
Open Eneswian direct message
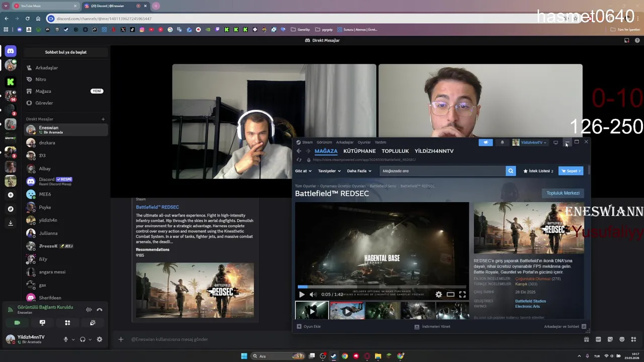65,130
